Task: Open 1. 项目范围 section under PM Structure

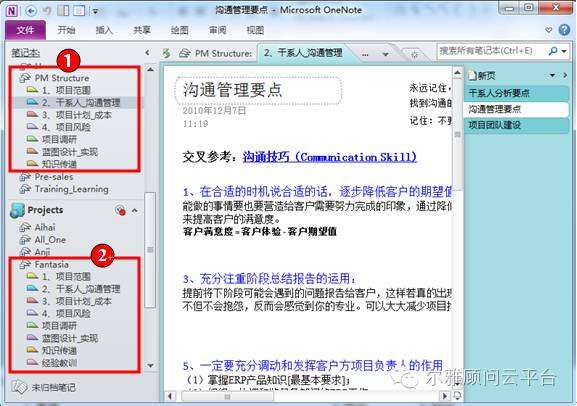Action: click(x=59, y=90)
